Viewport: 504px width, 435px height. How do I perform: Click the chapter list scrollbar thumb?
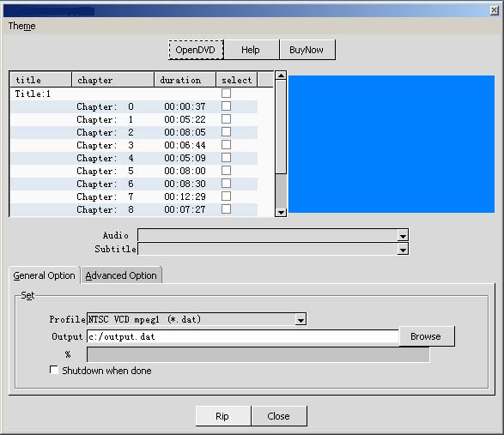[x=281, y=127]
